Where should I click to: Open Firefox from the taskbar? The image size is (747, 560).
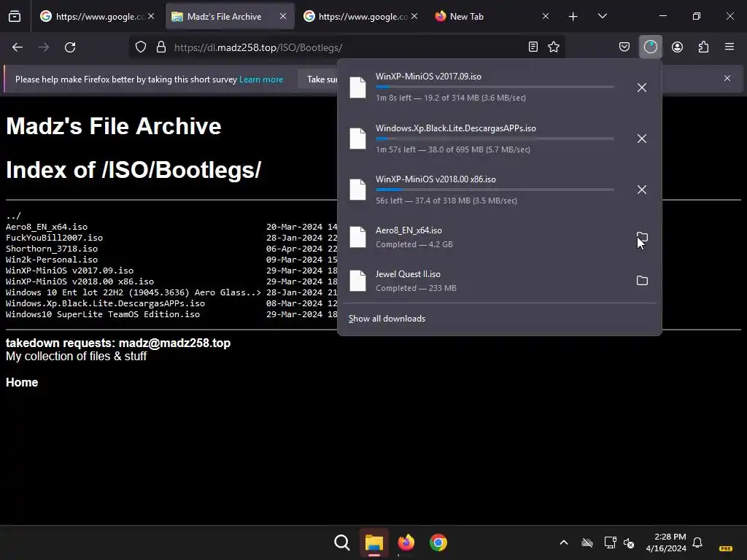[406, 542]
